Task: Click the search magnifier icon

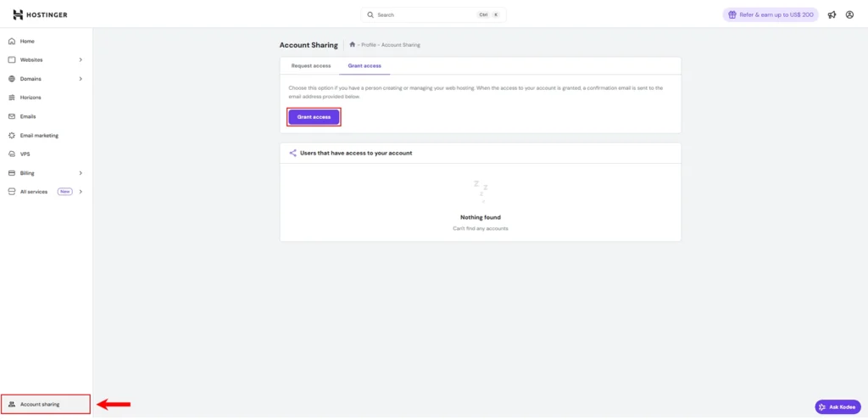Action: pyautogui.click(x=371, y=15)
